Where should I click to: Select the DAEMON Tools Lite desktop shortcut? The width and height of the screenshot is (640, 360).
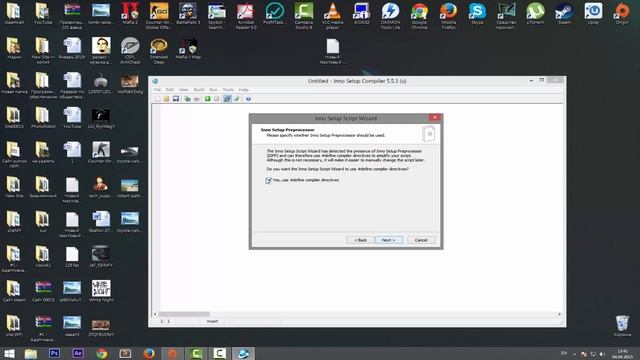coord(391,16)
